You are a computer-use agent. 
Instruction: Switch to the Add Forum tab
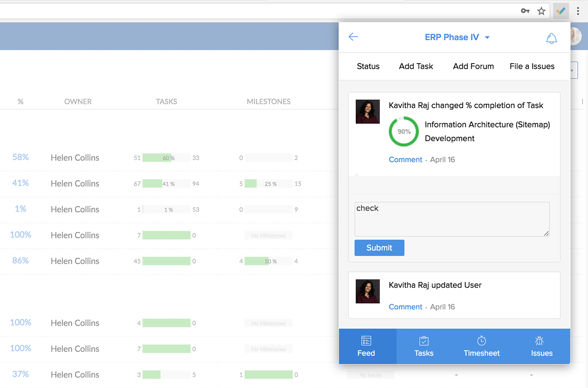(x=473, y=66)
